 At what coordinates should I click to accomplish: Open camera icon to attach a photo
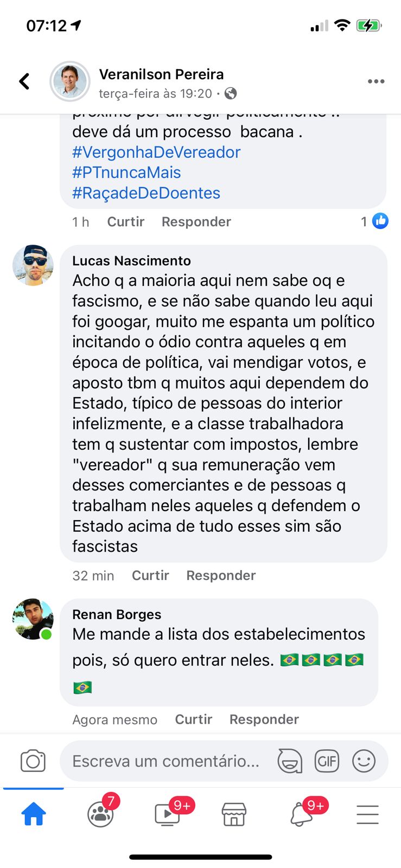pyautogui.click(x=33, y=761)
